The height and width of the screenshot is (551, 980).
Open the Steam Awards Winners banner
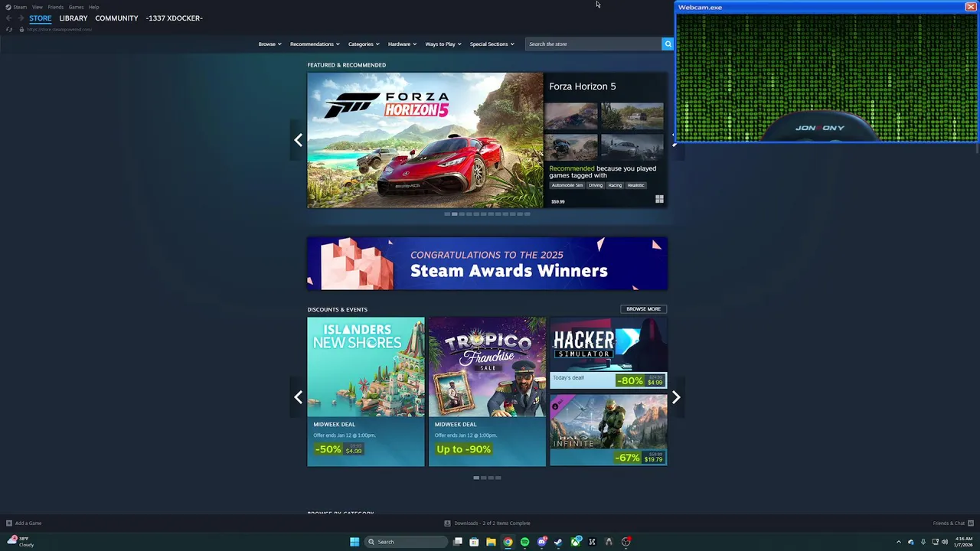tap(487, 263)
